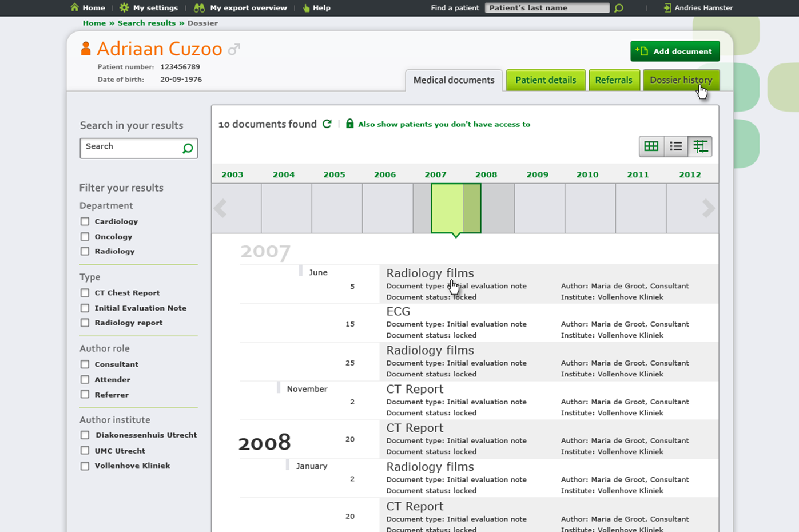
Task: Click the green lock access icon
Action: [349, 124]
